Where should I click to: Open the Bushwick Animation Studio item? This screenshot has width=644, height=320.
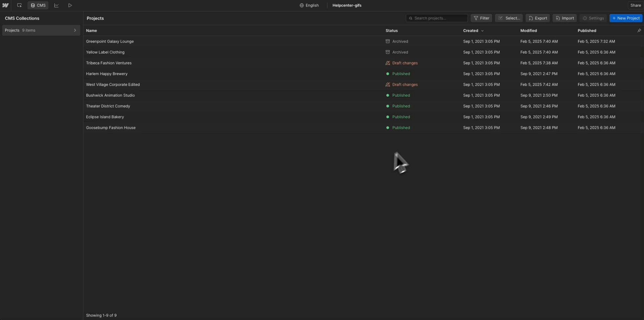pyautogui.click(x=111, y=95)
